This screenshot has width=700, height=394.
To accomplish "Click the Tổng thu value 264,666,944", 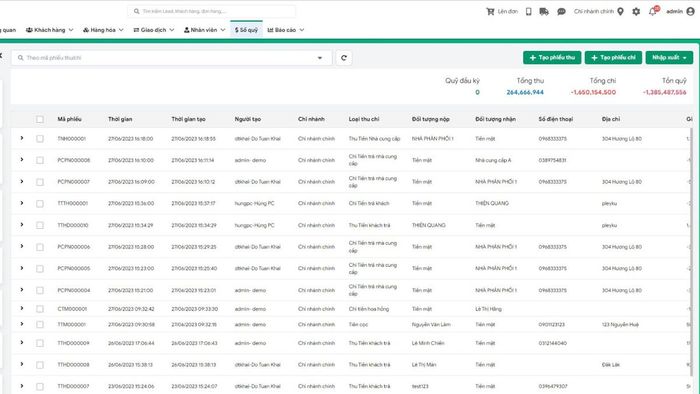I will (x=525, y=92).
